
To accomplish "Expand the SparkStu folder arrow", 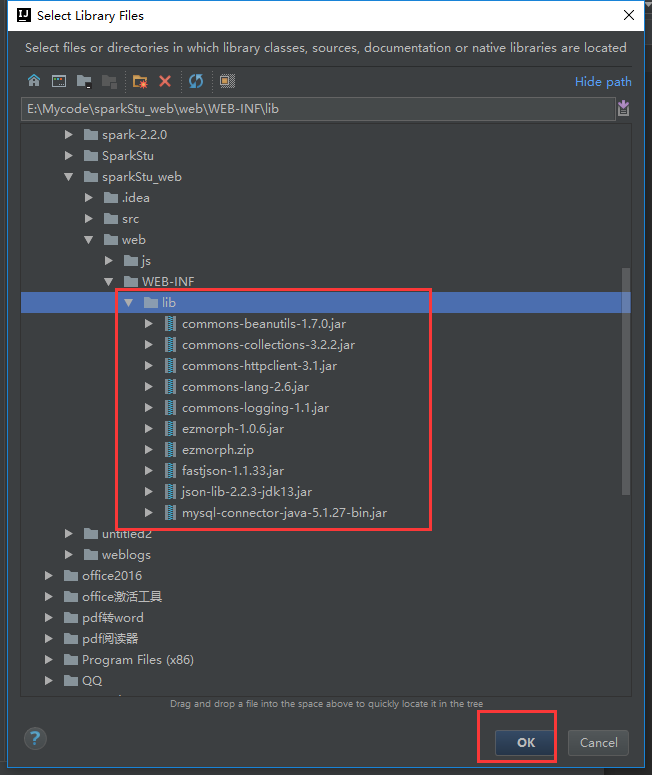I will [69, 156].
